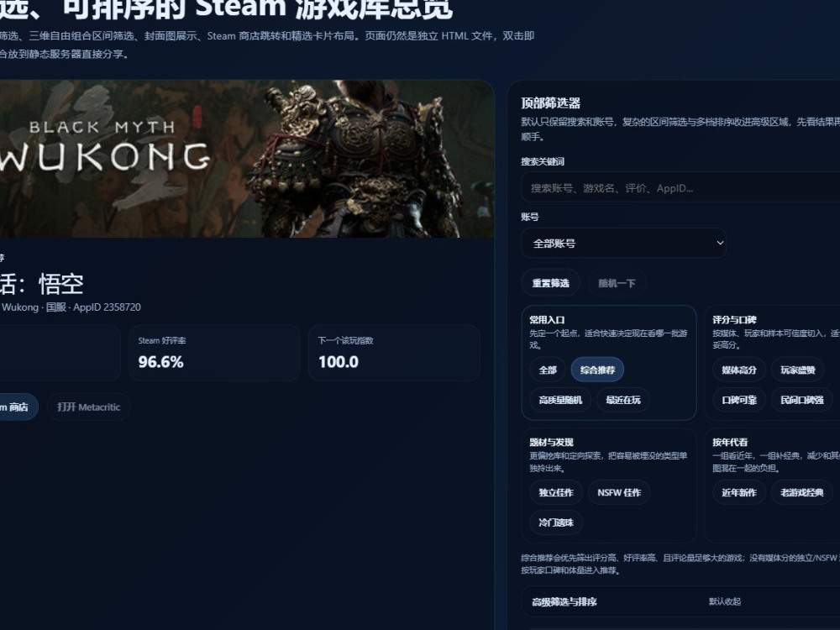Click the 搜索关键词 label

[543, 161]
